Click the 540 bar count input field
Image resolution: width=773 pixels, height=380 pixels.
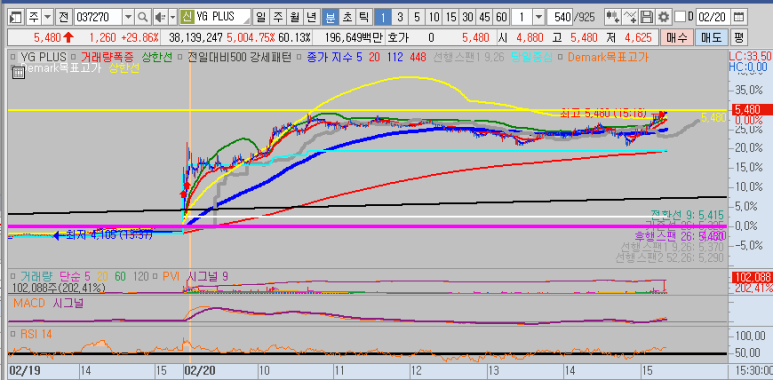coord(561,17)
